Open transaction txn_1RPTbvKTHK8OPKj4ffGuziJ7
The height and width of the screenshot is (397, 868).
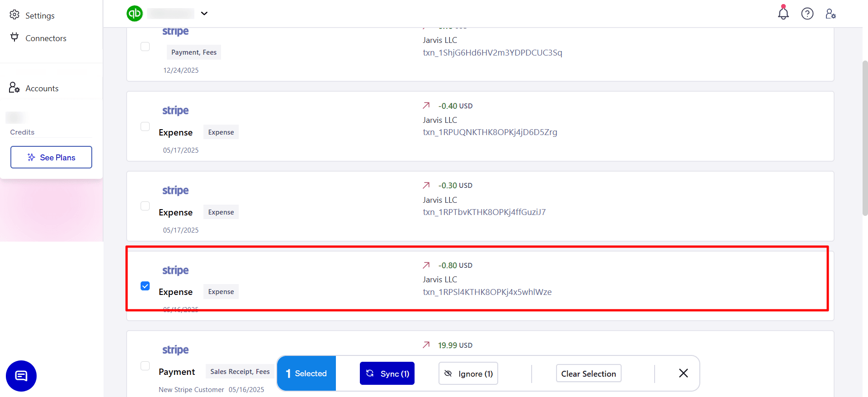(484, 212)
